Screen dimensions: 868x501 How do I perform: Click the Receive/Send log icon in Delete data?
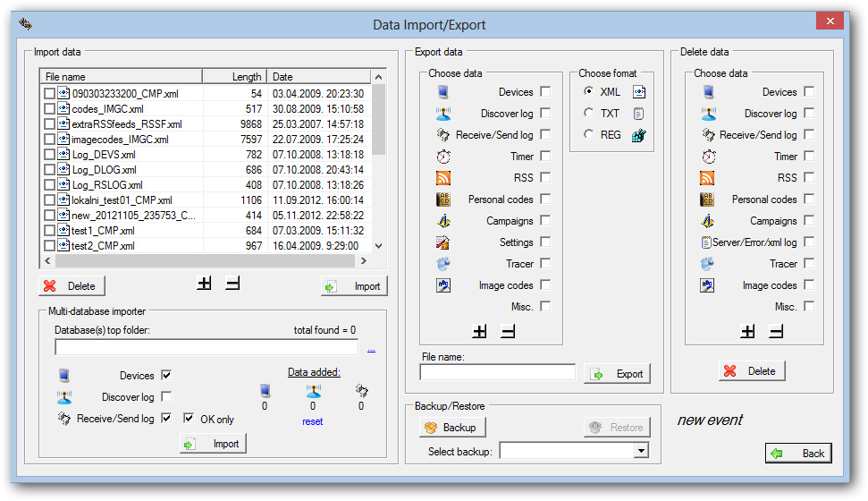click(x=708, y=135)
